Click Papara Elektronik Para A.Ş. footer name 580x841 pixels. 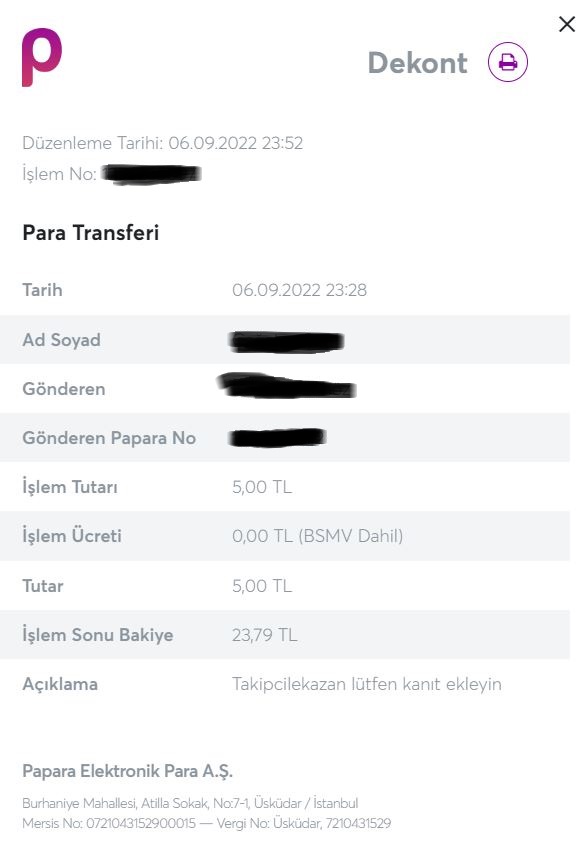128,771
